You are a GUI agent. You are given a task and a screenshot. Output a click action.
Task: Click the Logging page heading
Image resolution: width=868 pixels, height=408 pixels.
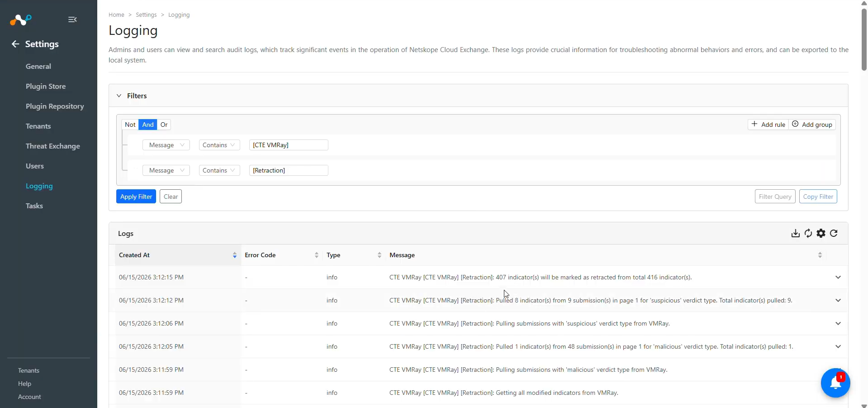pos(133,31)
